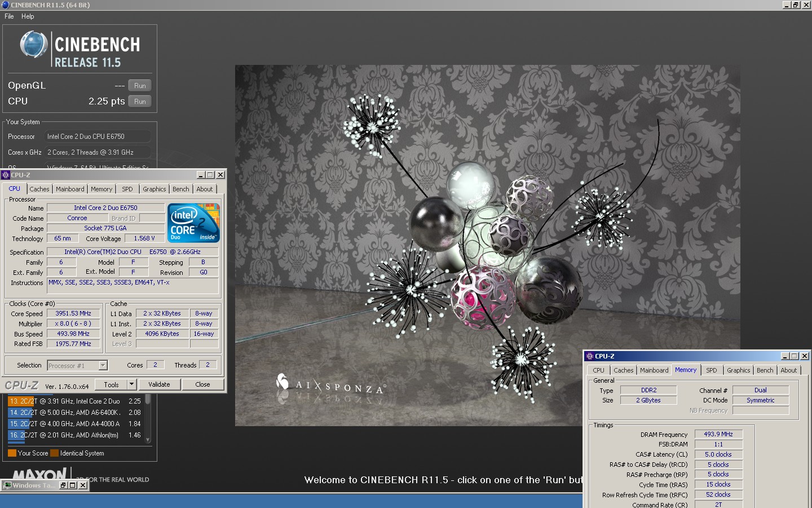812x508 pixels.
Task: Select ranking row 16 AMD Athlon
Action: click(x=76, y=435)
